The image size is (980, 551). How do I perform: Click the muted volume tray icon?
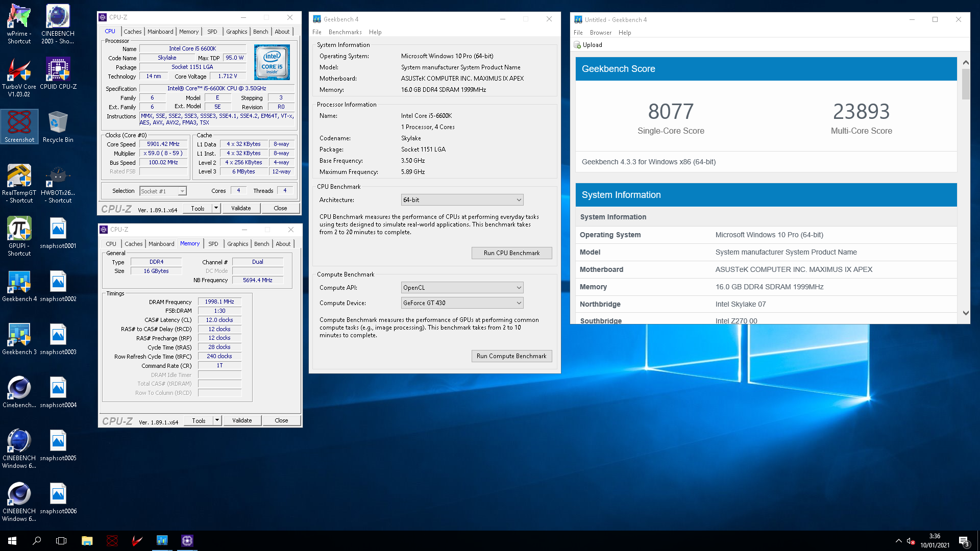tap(910, 541)
